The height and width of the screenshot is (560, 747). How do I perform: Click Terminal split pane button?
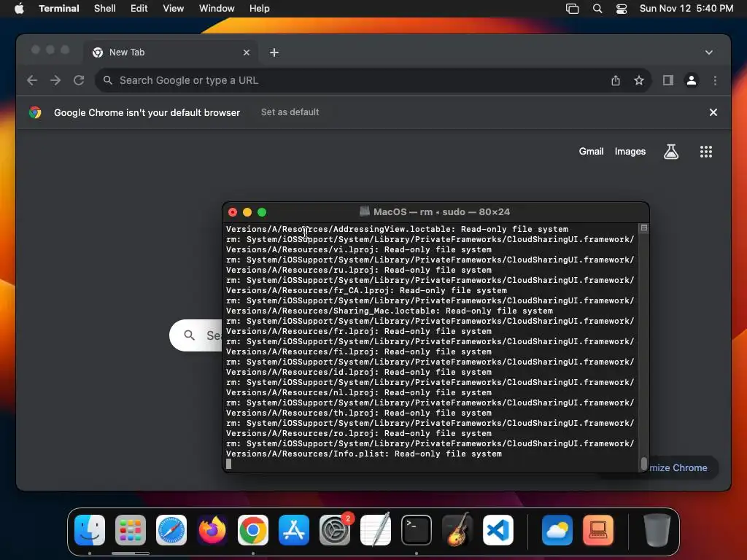(644, 228)
